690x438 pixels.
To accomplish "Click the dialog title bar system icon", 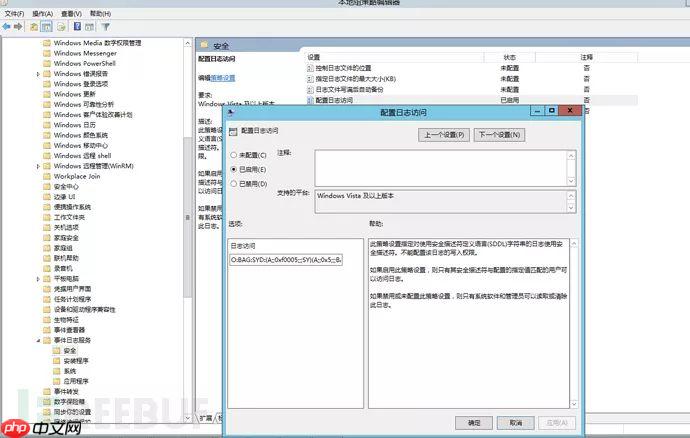I will (230, 112).
